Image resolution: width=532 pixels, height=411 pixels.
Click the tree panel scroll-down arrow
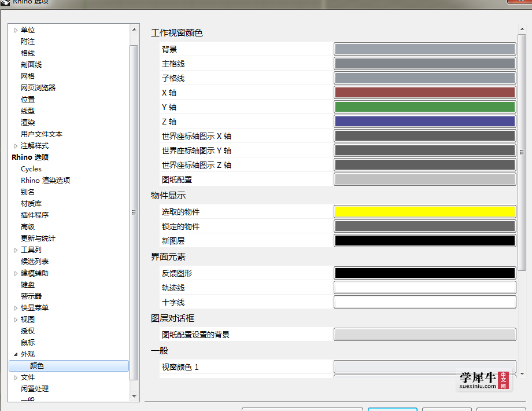(134, 396)
